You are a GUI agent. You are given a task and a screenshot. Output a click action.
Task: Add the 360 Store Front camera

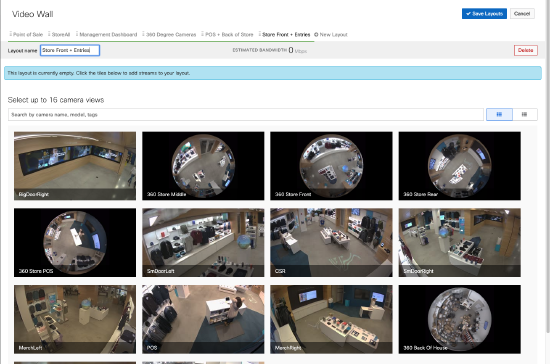(331, 166)
